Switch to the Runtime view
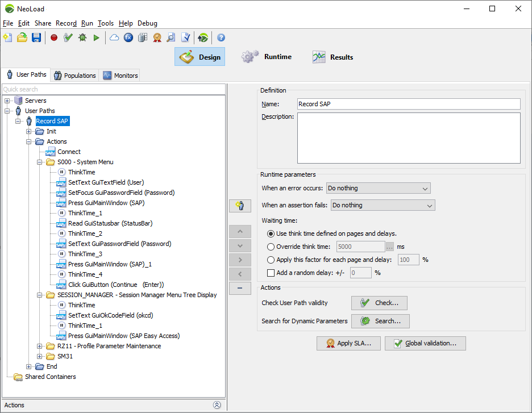The height and width of the screenshot is (413, 532). click(x=267, y=56)
